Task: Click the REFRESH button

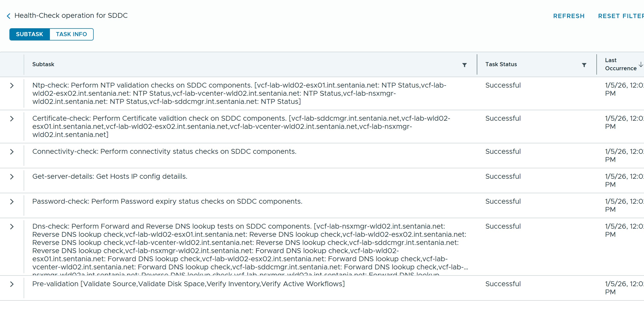Action: pyautogui.click(x=569, y=16)
